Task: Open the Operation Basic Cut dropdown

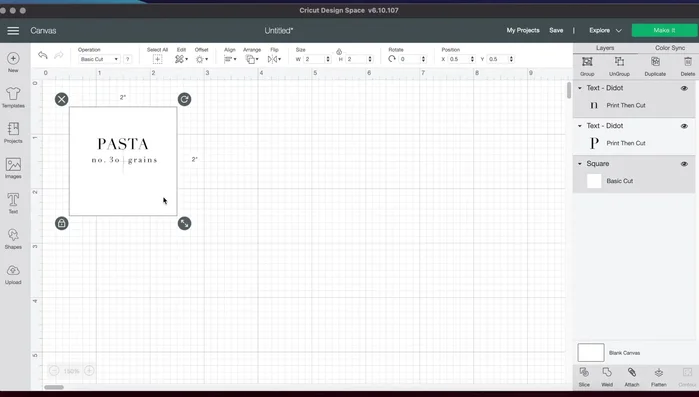Action: coord(99,59)
